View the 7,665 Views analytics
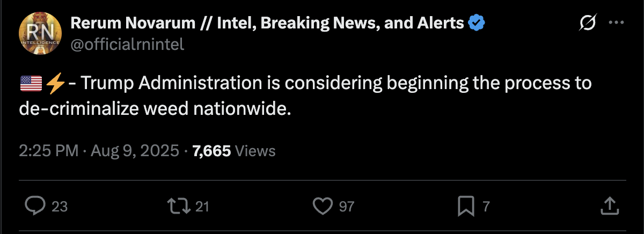This screenshot has height=234, width=644. coord(234,151)
